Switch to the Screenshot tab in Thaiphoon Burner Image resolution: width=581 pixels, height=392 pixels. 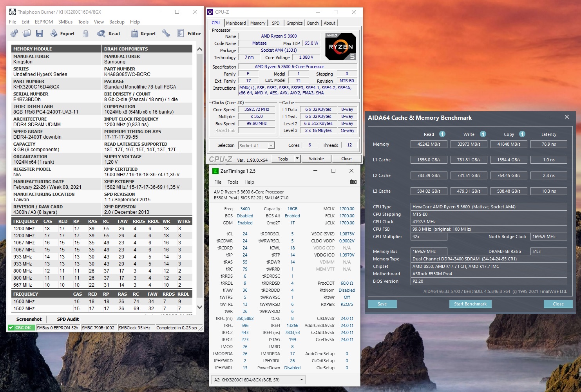click(29, 319)
